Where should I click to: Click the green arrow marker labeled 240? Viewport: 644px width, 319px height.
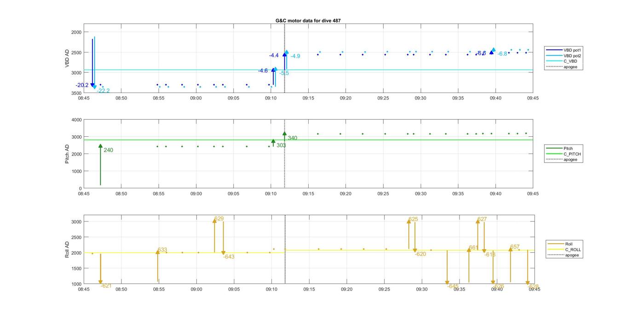pyautogui.click(x=100, y=146)
